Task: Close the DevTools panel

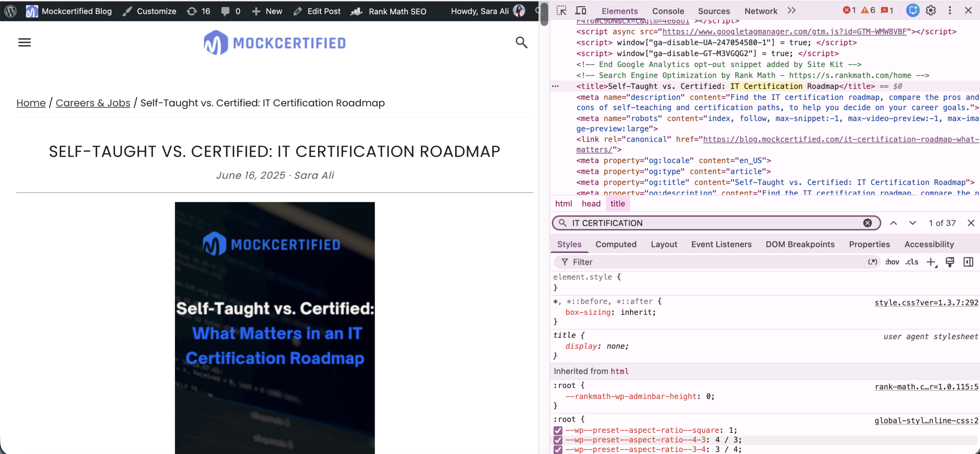Action: point(969,10)
